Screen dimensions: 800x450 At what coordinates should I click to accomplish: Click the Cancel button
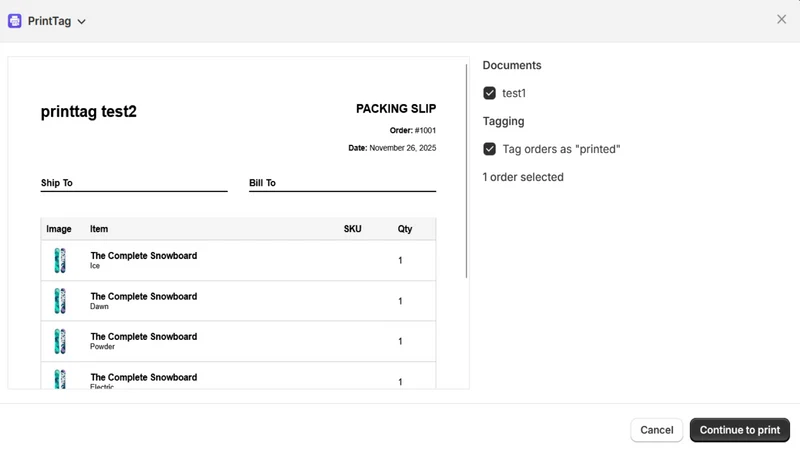point(657,430)
